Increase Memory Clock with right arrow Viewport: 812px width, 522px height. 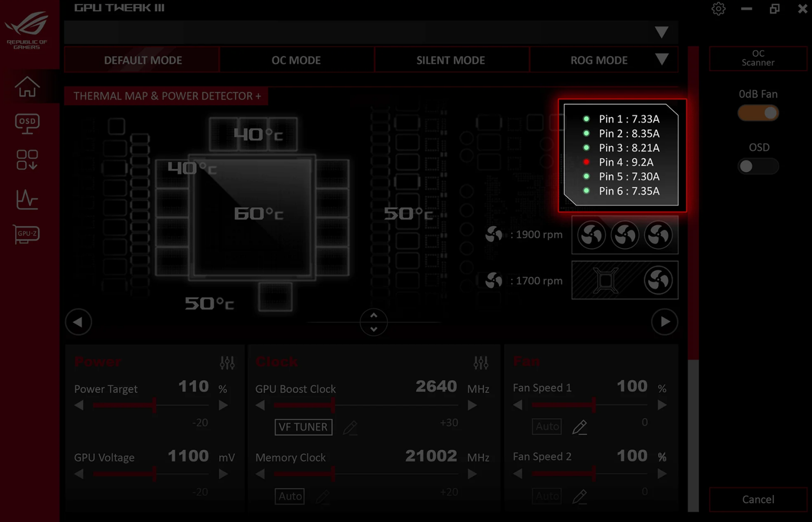(x=473, y=474)
